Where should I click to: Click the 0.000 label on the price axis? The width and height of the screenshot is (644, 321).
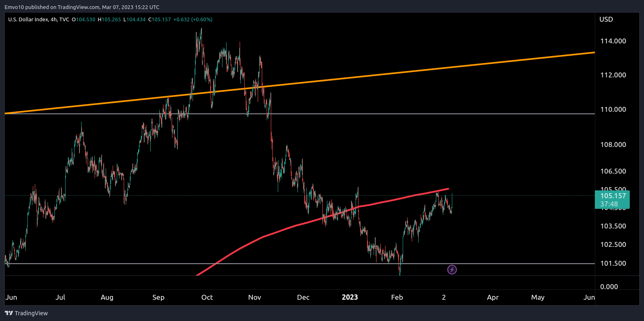click(609, 287)
